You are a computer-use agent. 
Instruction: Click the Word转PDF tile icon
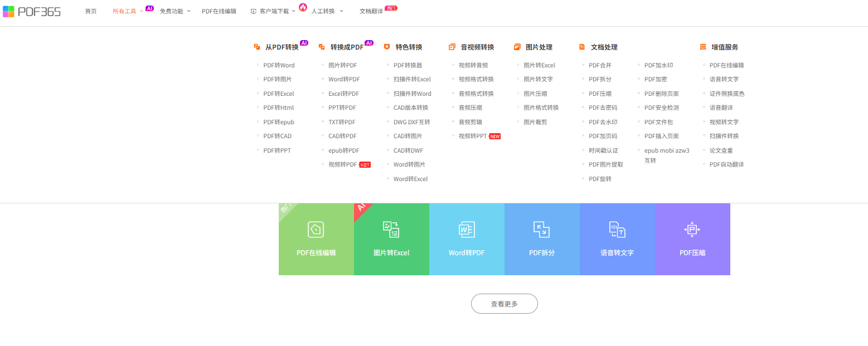(x=467, y=230)
